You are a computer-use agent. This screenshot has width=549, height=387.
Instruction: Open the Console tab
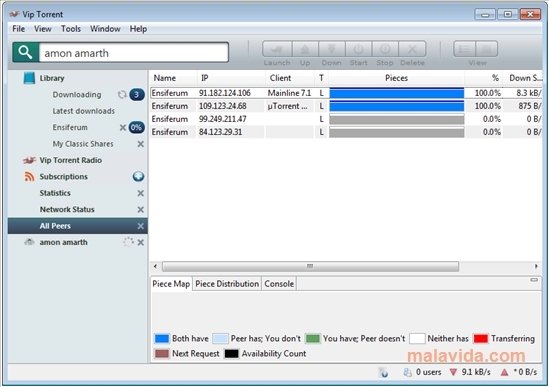279,284
